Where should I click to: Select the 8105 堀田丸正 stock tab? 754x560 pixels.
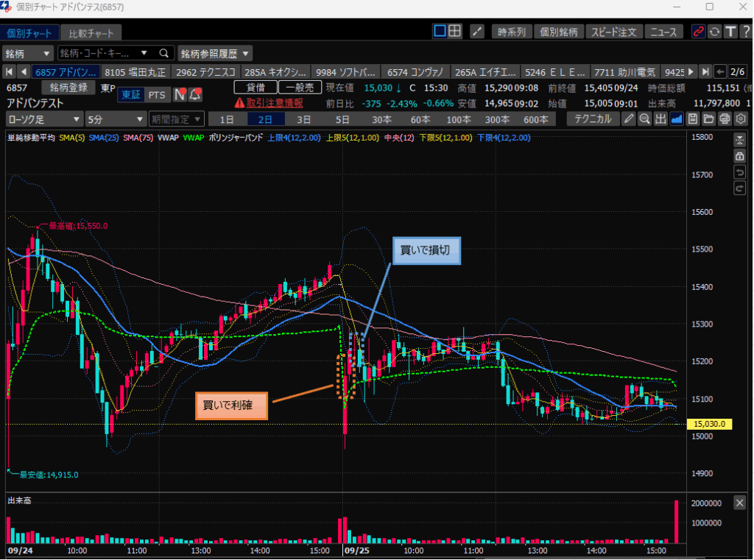(x=136, y=71)
